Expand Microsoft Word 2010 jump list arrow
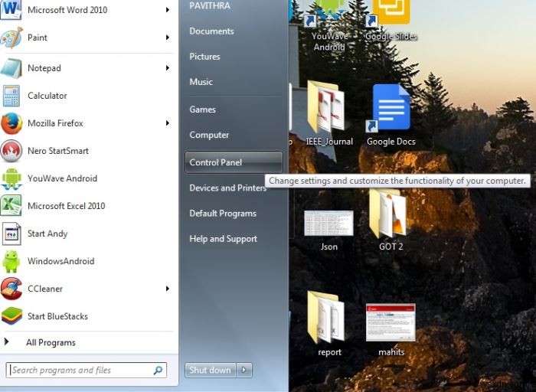Viewport: 536px width, 392px height. (x=168, y=9)
